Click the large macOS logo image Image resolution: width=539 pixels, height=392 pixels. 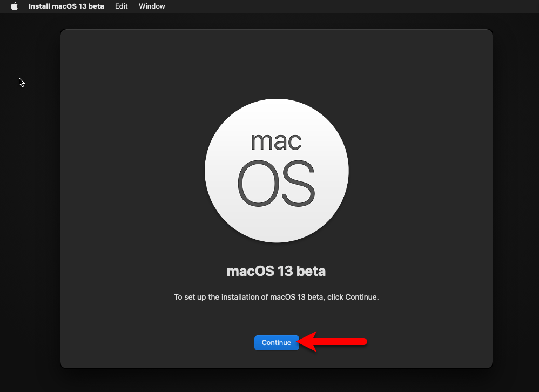click(277, 171)
